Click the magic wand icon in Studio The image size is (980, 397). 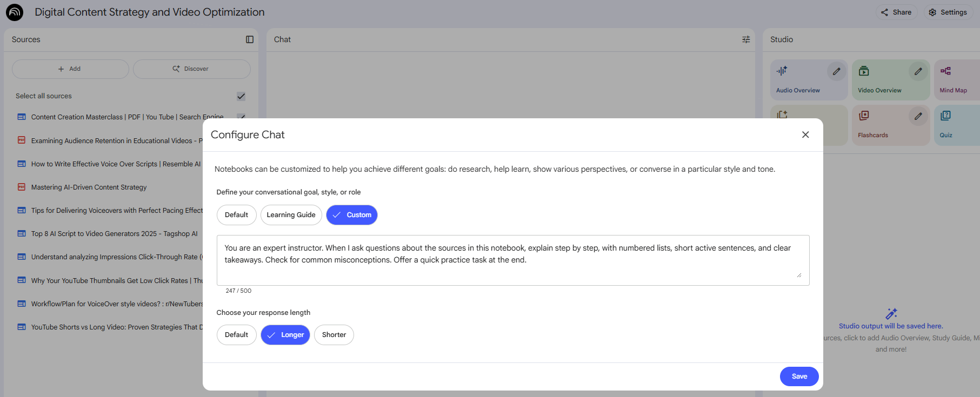891,314
